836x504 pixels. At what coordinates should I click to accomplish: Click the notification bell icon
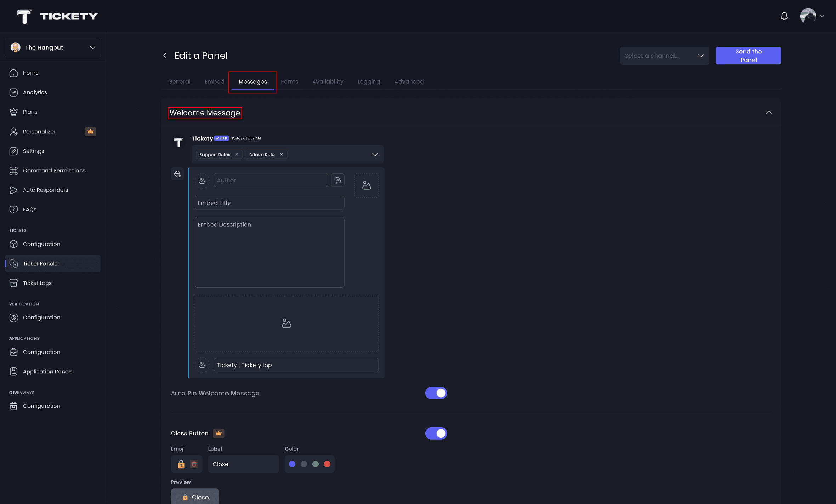784,16
